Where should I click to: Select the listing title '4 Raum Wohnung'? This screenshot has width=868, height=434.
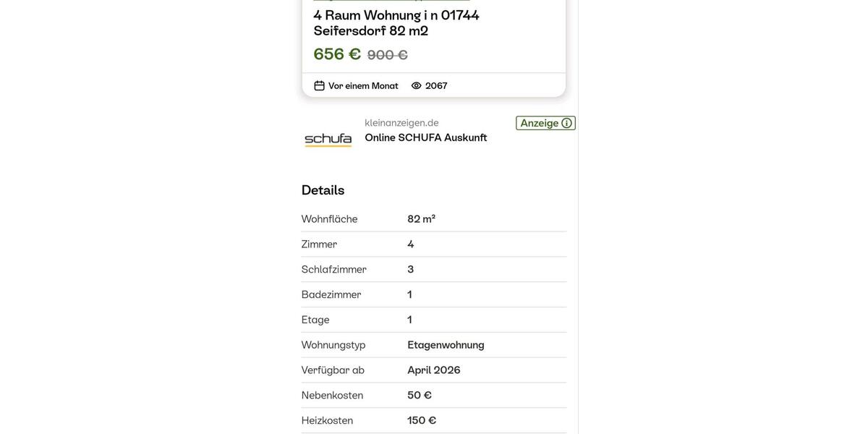pos(396,16)
